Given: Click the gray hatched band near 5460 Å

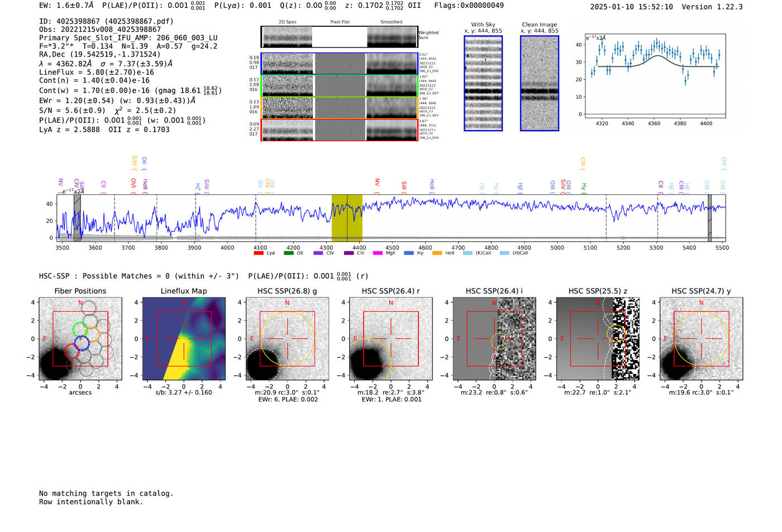Looking at the screenshot, I should click(x=709, y=218).
